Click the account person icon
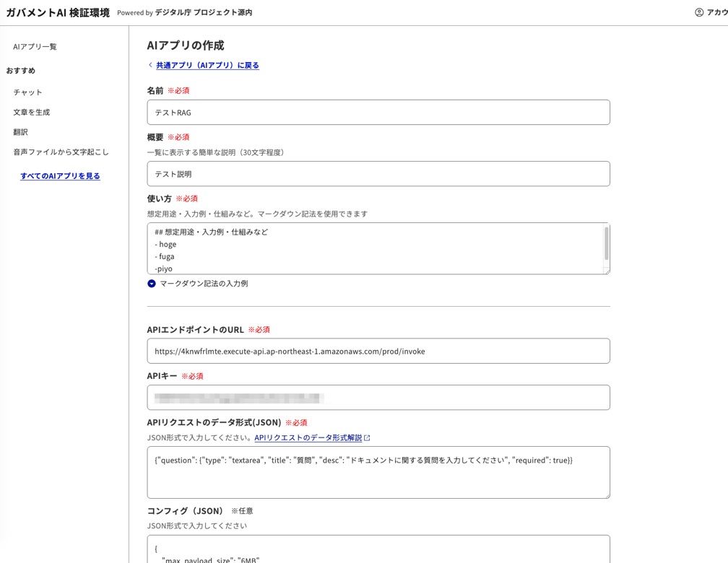This screenshot has width=728, height=563. tap(698, 12)
